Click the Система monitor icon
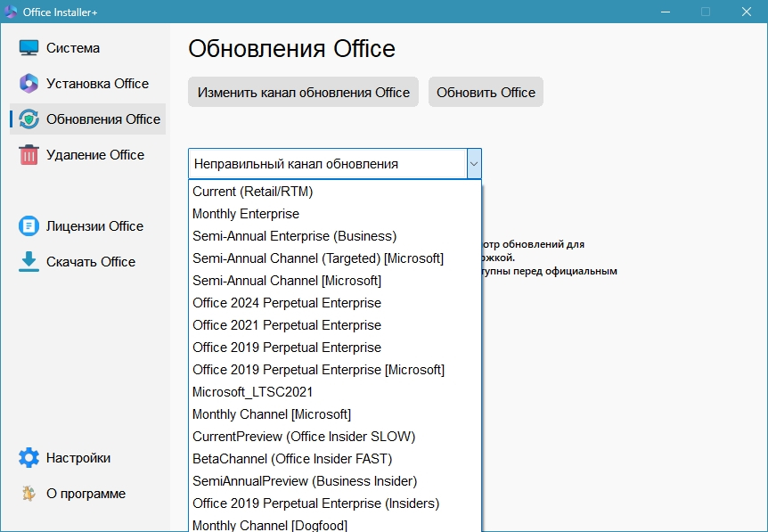This screenshot has height=532, width=768. point(29,48)
